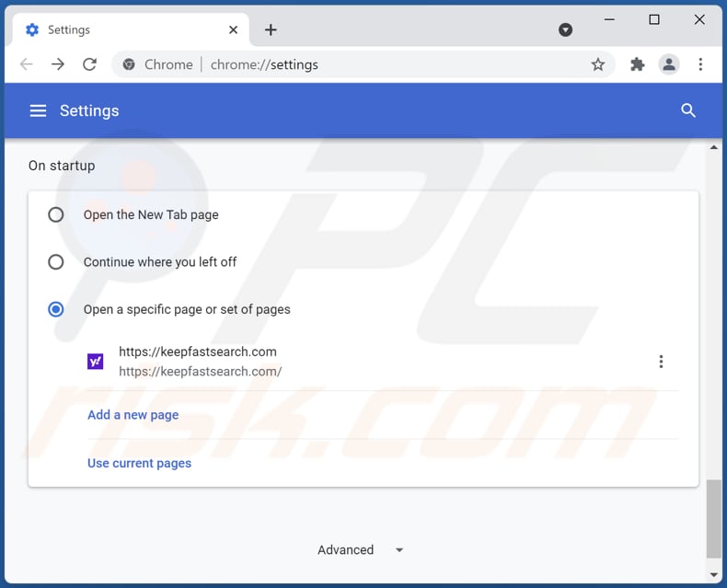The width and height of the screenshot is (727, 588).
Task: Bookmark this page with the star icon
Action: (598, 64)
